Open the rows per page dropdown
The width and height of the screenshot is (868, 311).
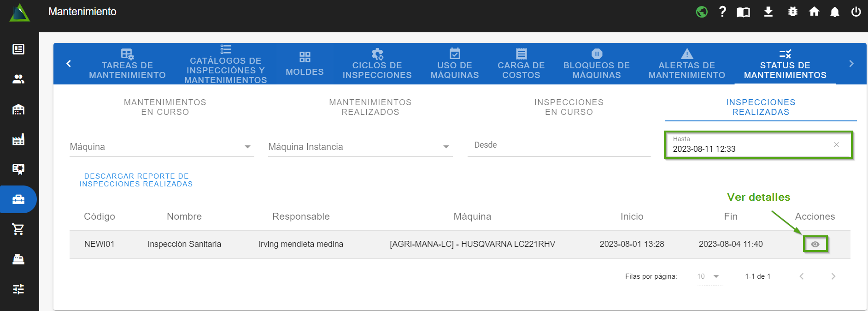coord(710,276)
